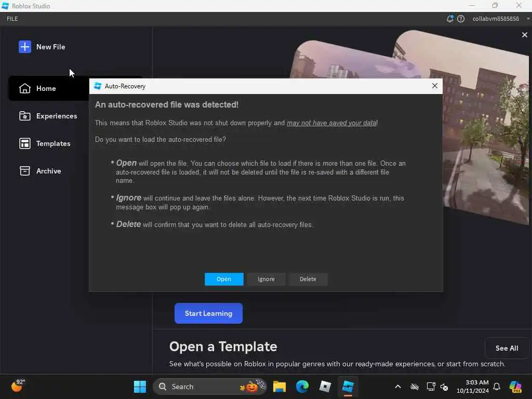Screen dimensions: 532x399
Task: Open the FILE menu
Action: pos(12,19)
